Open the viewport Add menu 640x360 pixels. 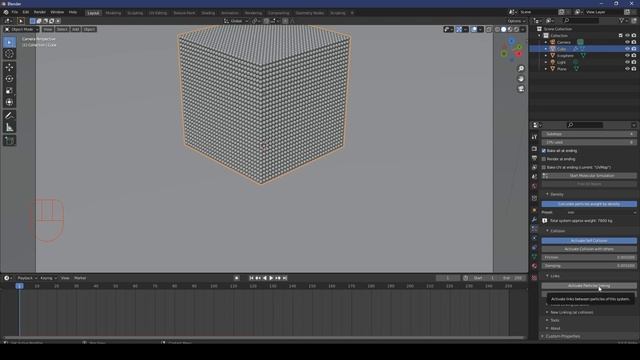tap(76, 29)
